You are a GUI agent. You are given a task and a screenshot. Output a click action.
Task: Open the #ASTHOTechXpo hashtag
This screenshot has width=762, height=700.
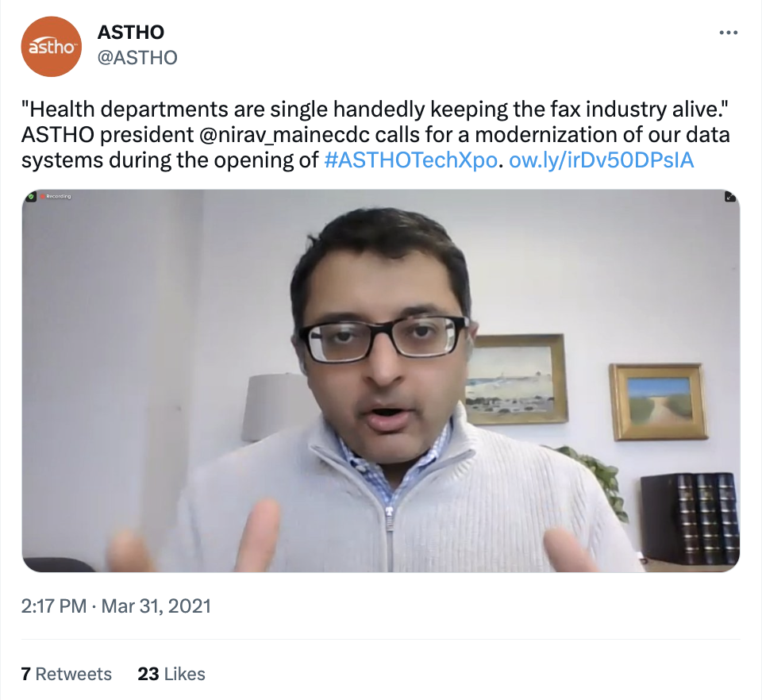pos(410,160)
